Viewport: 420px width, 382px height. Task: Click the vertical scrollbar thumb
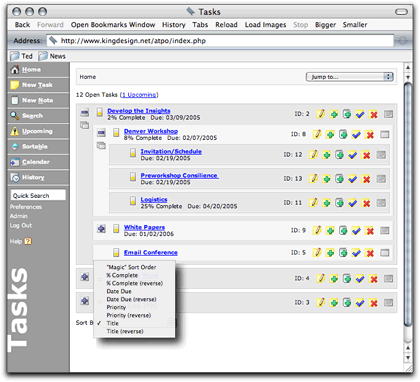408,203
